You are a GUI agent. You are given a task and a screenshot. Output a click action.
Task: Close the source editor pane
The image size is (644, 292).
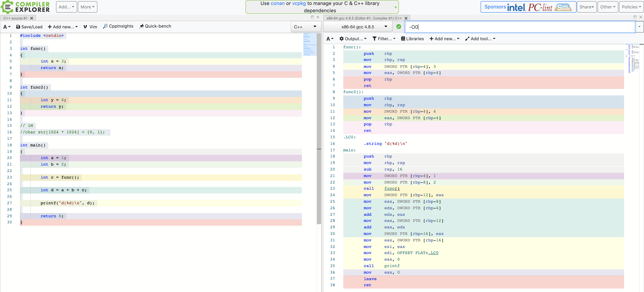(318, 17)
